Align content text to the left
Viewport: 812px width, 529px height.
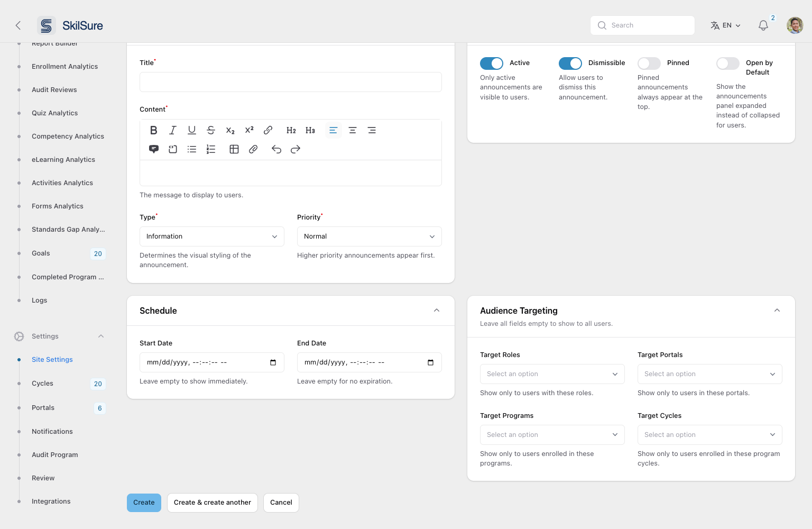(334, 130)
